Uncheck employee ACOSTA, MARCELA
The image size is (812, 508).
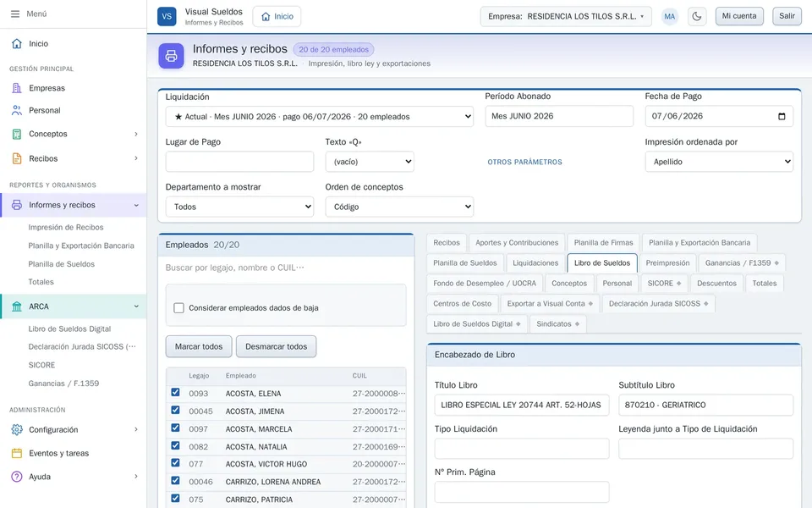tap(176, 428)
